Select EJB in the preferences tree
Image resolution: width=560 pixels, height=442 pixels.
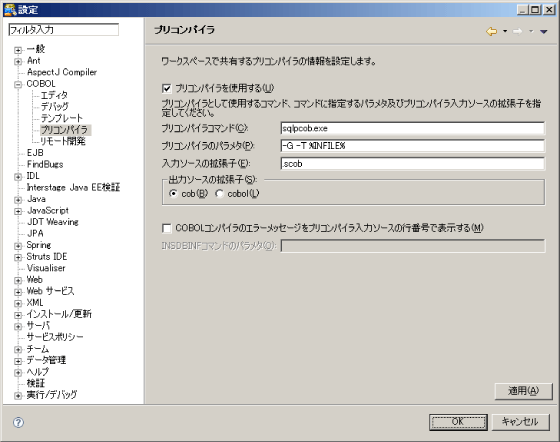(35, 153)
